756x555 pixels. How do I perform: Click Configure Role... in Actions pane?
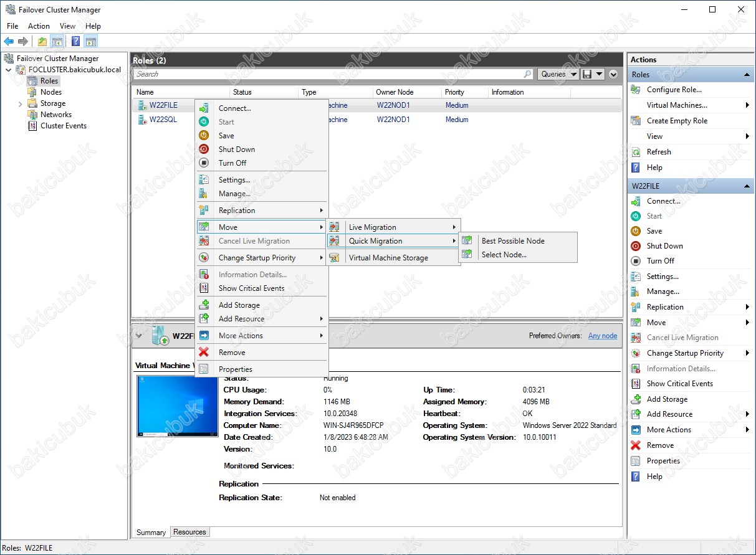[674, 90]
